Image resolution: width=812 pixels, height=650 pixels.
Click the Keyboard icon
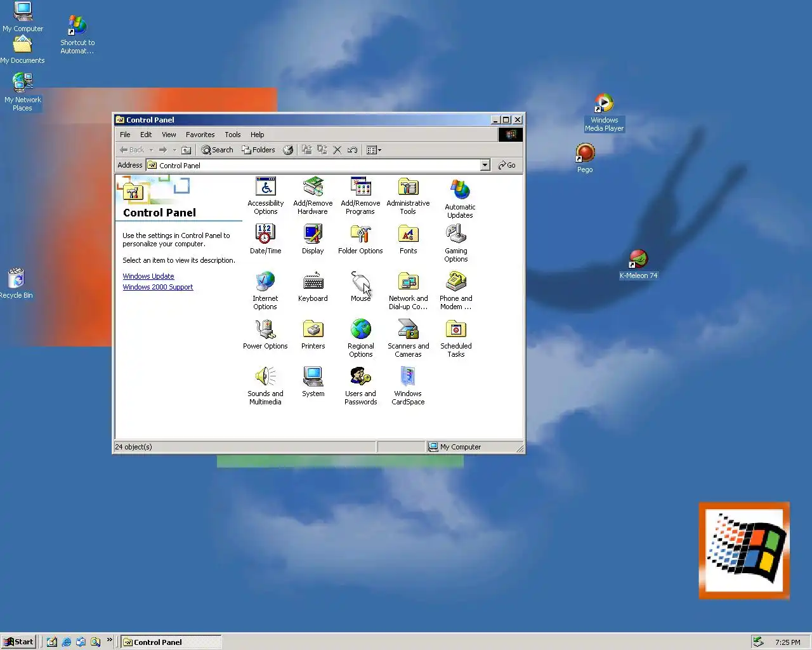pyautogui.click(x=313, y=282)
